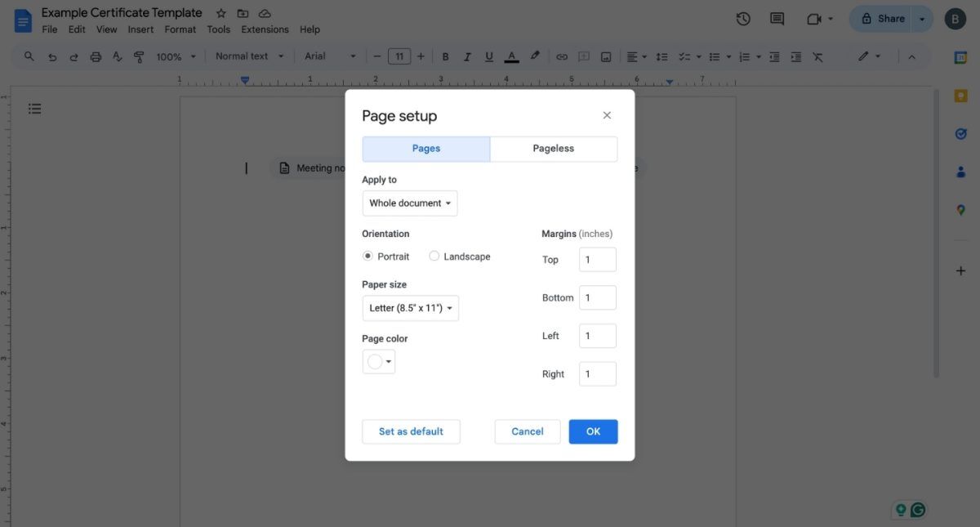Toggle bold text formatting
The height and width of the screenshot is (527, 980).
coord(445,56)
